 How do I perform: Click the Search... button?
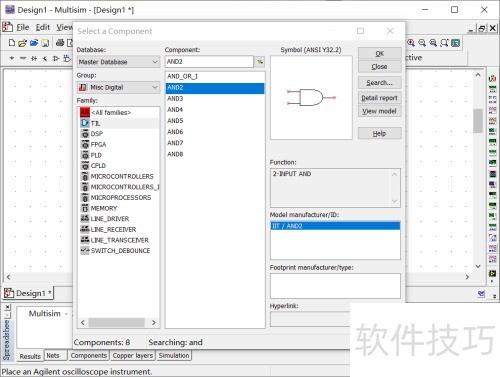click(379, 83)
